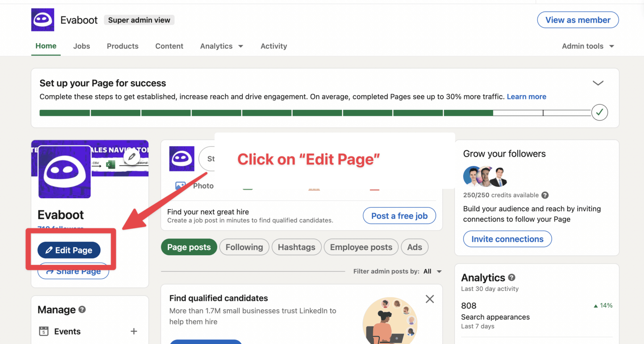Open the Admin tools dropdown

pyautogui.click(x=587, y=46)
